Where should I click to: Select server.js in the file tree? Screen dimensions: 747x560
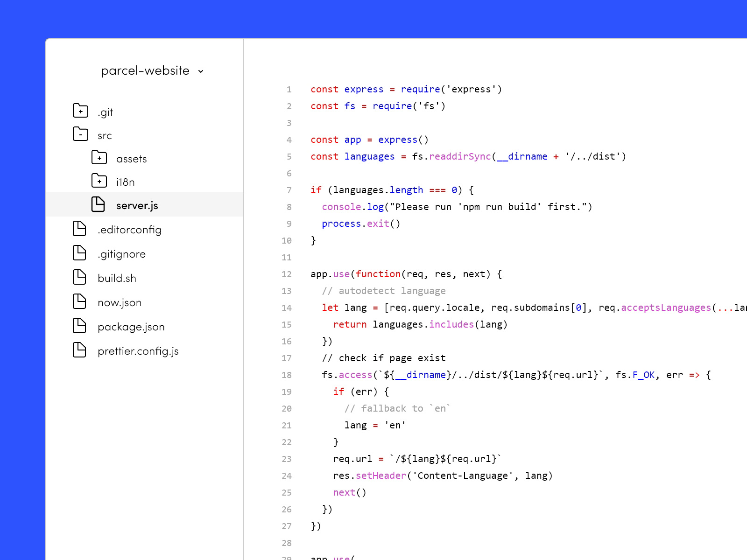point(137,205)
